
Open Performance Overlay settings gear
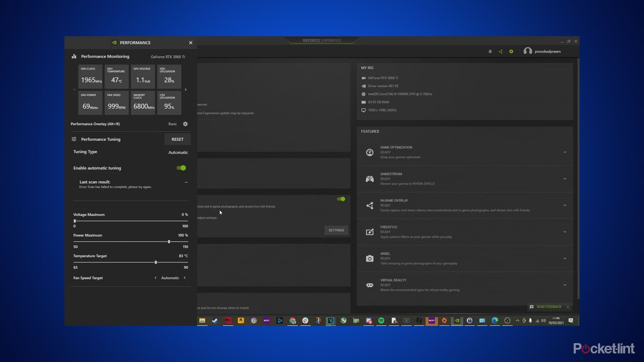coord(185,124)
